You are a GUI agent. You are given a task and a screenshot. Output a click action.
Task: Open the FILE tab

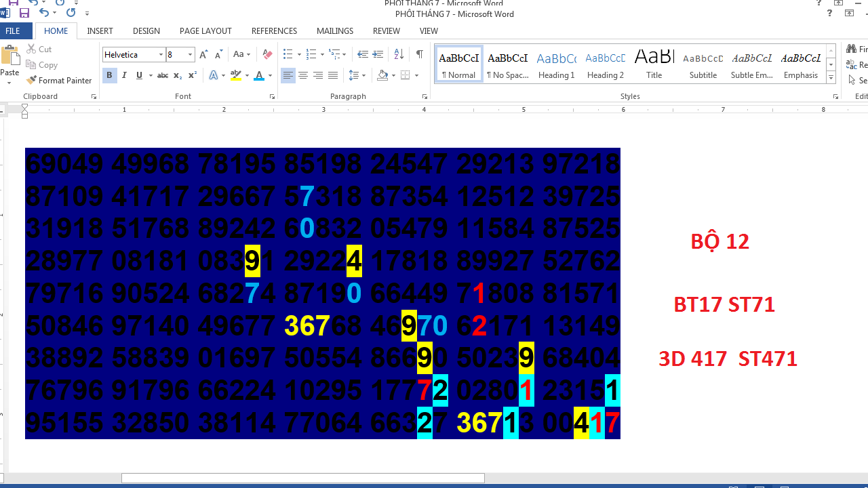tap(13, 31)
